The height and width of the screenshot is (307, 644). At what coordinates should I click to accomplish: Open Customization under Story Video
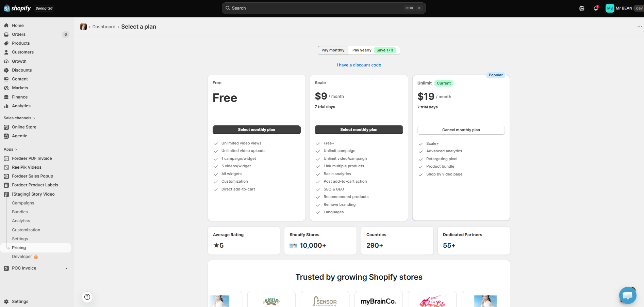(x=26, y=230)
